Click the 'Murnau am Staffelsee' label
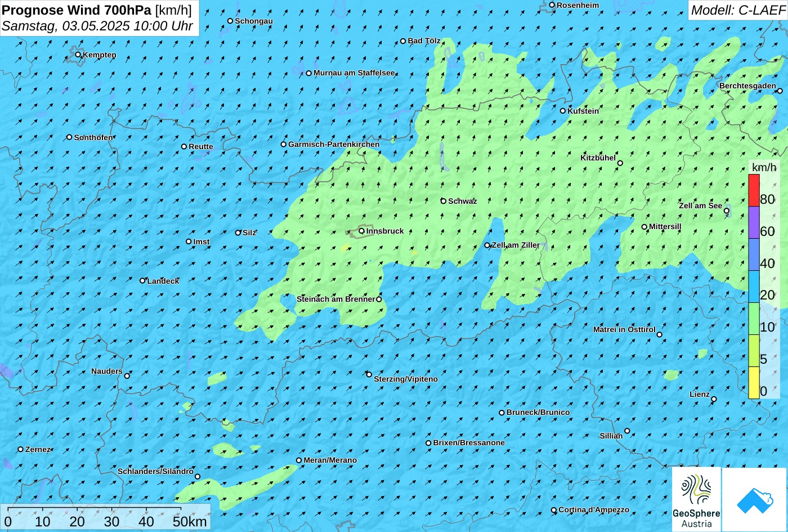 coord(354,73)
